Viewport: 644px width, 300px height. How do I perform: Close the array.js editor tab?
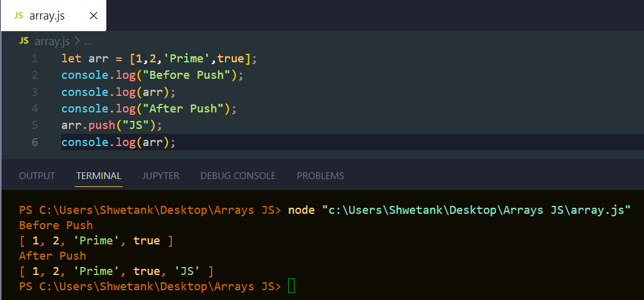coord(93,16)
